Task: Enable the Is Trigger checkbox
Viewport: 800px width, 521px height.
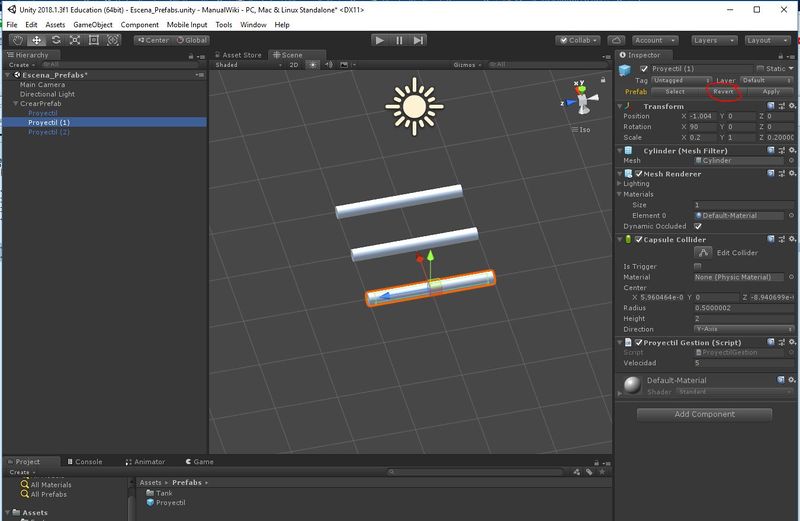Action: tap(697, 266)
